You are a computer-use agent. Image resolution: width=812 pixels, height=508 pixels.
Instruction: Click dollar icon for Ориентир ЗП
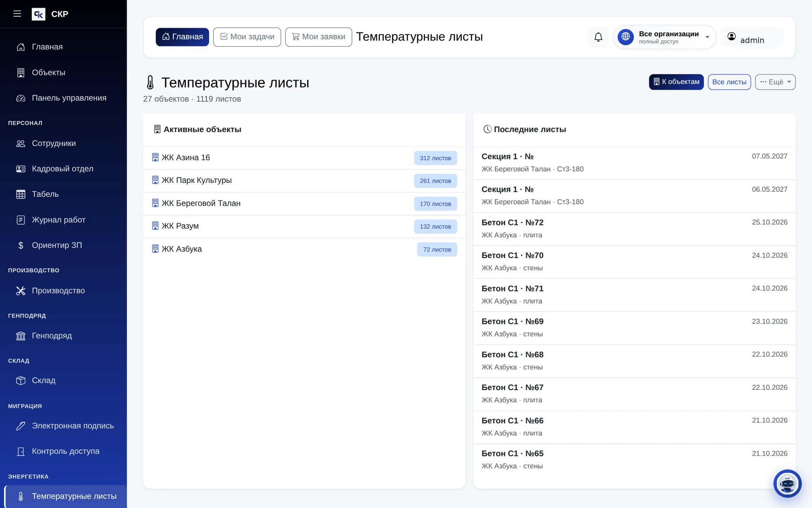pos(21,245)
